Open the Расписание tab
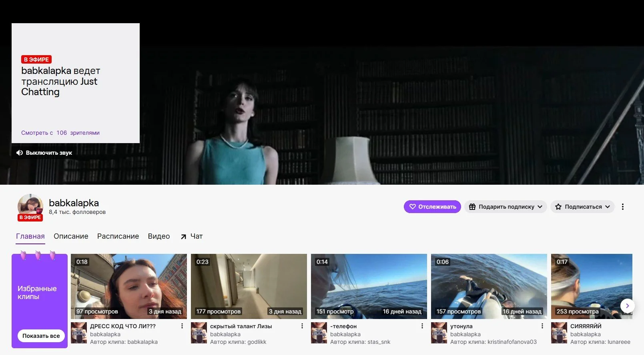 click(x=118, y=236)
